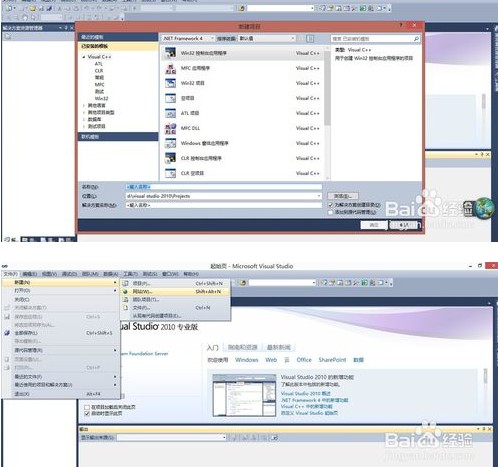
Task: Collapse the Visual C++ tree node
Action: click(x=84, y=57)
